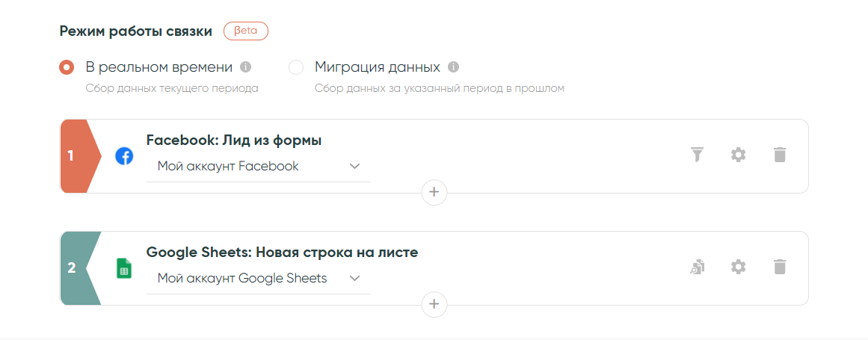Click the filter icon on Facebook step
Screen dimensions: 868x340
pos(697,155)
